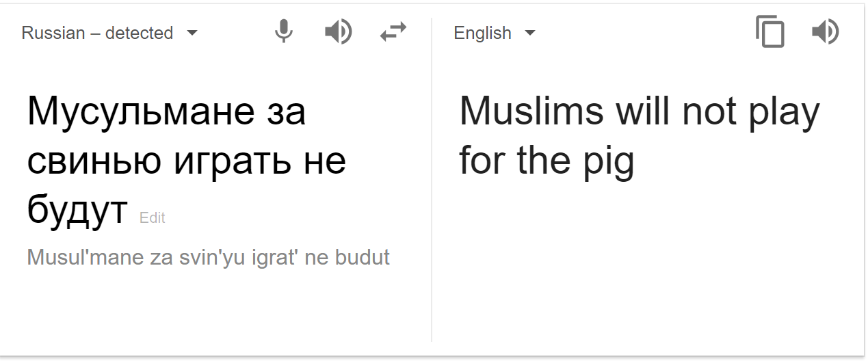This screenshot has width=868, height=361.
Task: Copy the English translation
Action: point(770,32)
